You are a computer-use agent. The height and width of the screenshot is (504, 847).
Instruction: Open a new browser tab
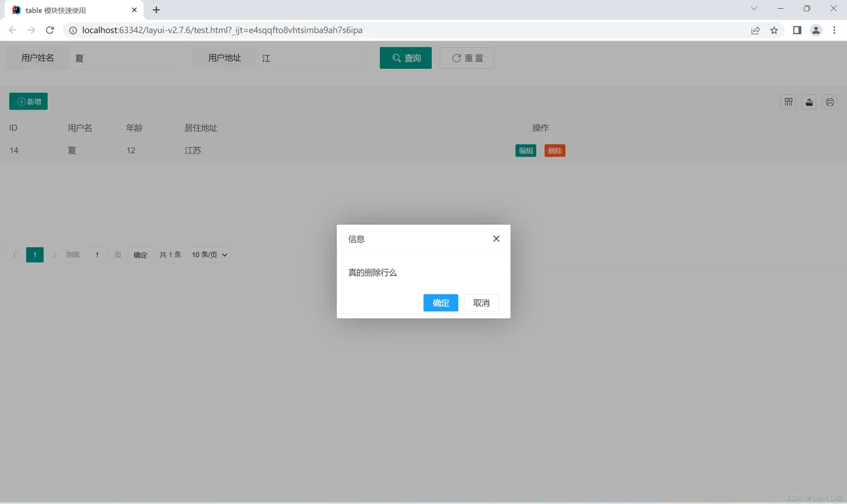(x=156, y=10)
